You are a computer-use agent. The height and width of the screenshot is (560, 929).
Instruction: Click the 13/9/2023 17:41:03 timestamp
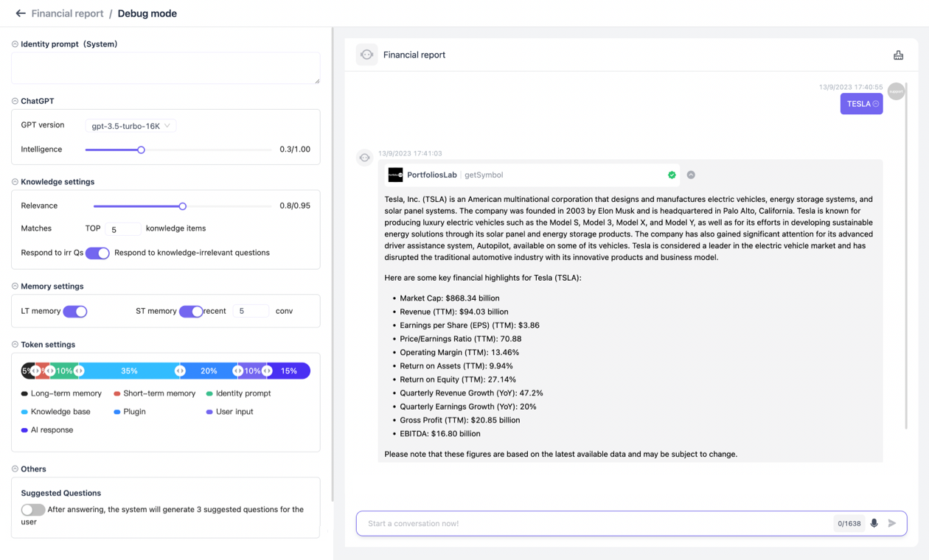point(410,154)
